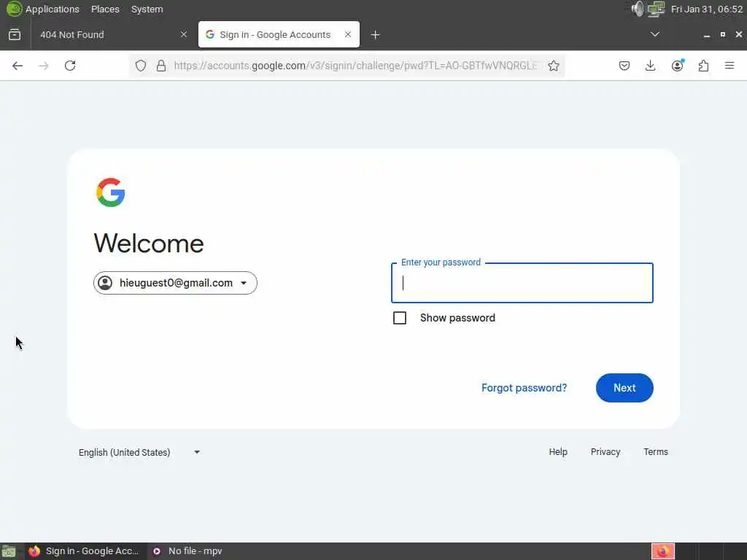Open the Applications menu
The width and height of the screenshot is (747, 560).
(52, 9)
